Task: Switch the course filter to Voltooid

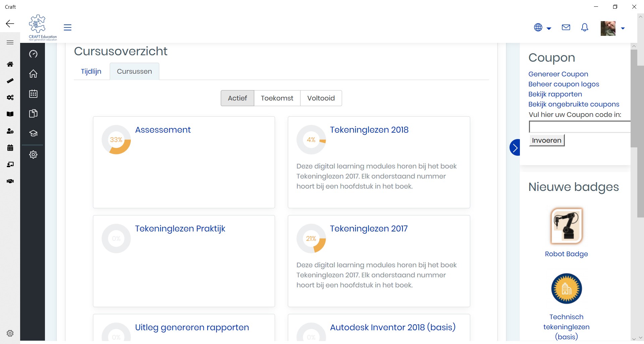Action: pyautogui.click(x=321, y=98)
